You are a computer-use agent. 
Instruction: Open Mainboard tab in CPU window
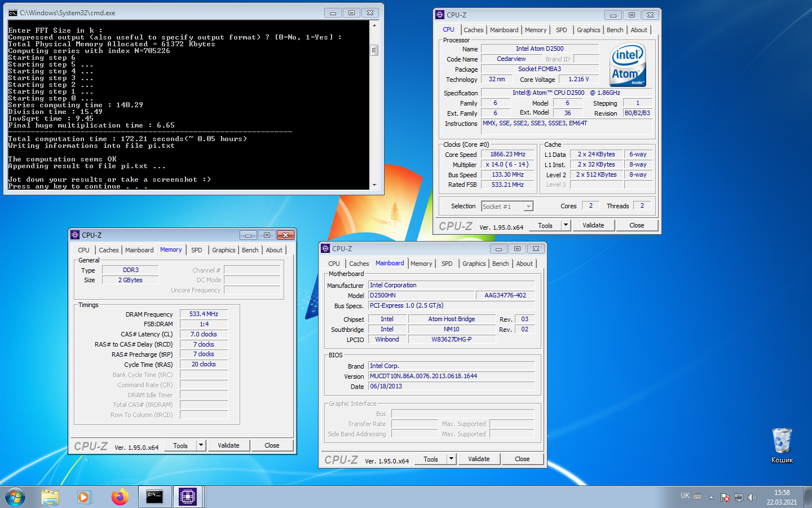click(x=504, y=30)
